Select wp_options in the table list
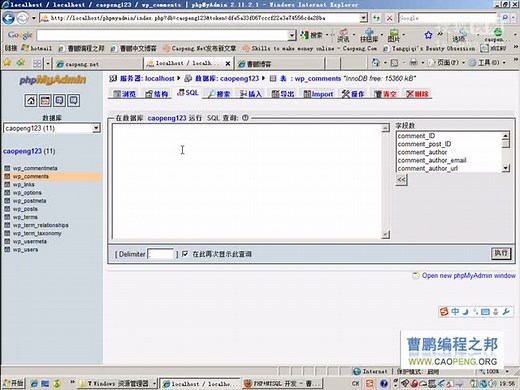Viewport: 520px width, 390px height. [x=27, y=193]
